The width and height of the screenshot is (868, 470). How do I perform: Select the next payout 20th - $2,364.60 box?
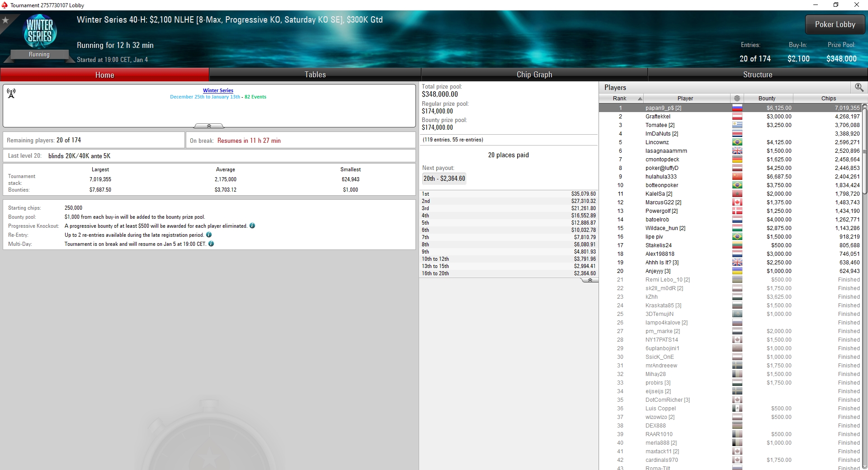(444, 179)
